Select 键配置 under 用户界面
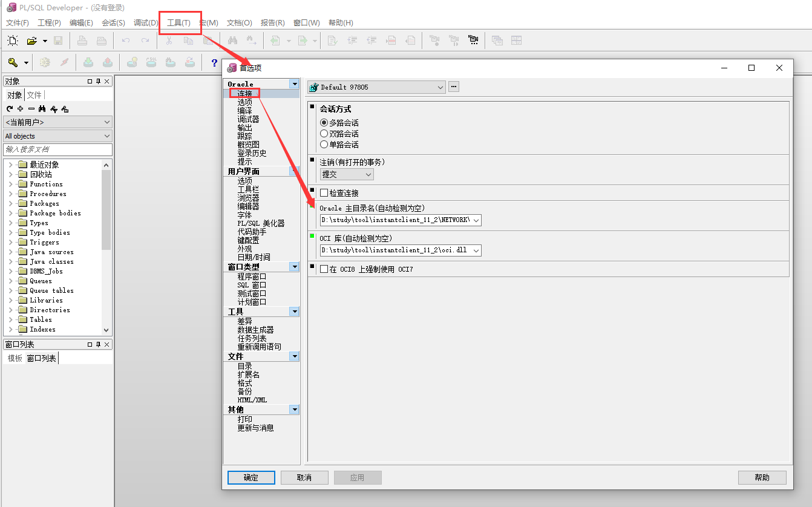This screenshot has height=507, width=812. point(248,240)
